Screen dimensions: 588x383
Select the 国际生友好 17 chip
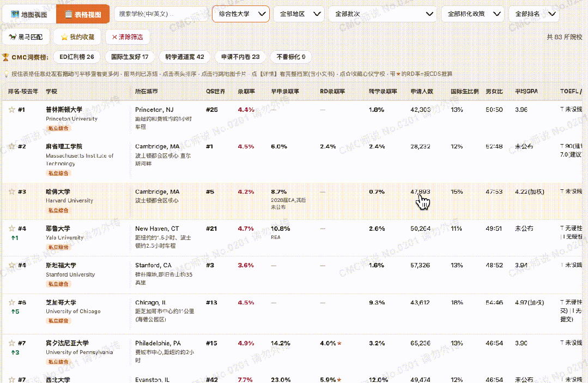click(130, 57)
